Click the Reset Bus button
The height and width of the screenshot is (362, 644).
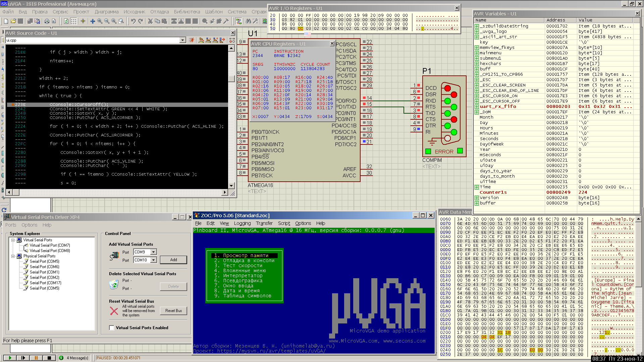(173, 311)
